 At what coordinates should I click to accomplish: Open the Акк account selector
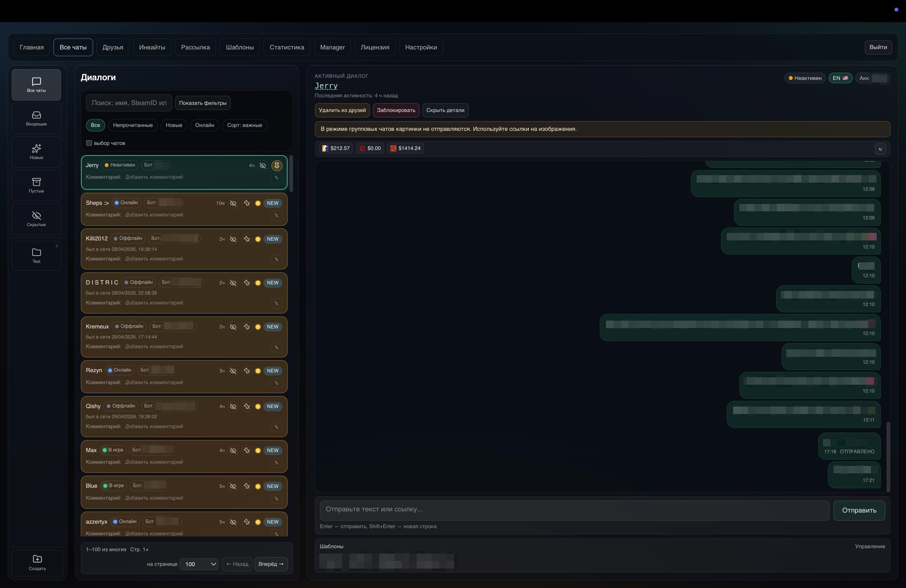[x=873, y=78]
